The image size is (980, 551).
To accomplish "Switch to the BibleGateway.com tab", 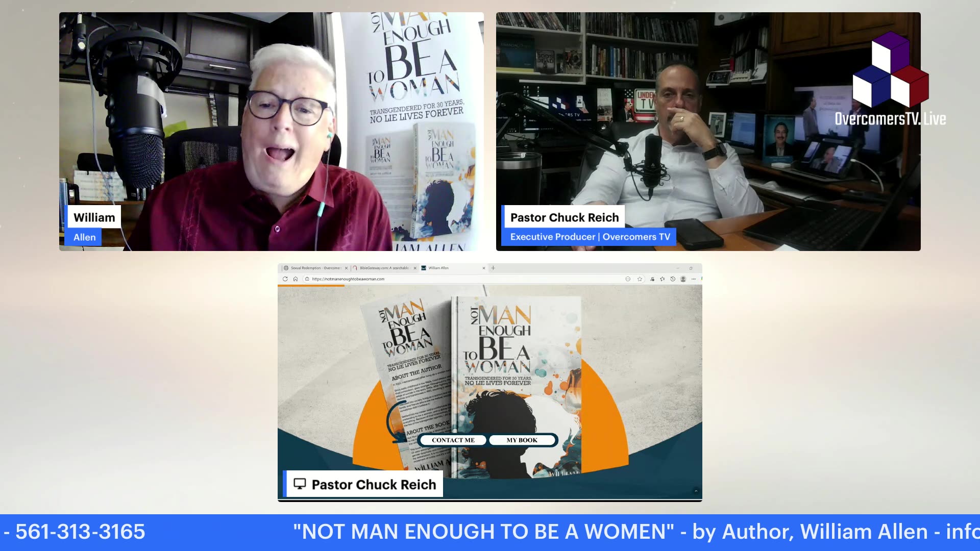I will click(384, 268).
